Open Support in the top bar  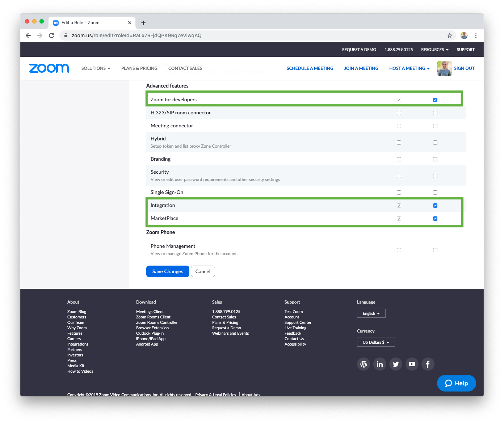pos(466,50)
